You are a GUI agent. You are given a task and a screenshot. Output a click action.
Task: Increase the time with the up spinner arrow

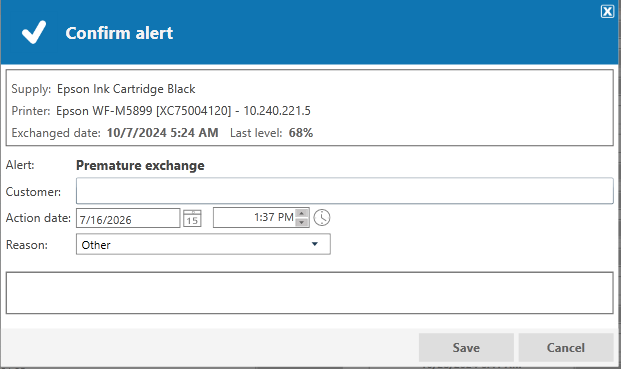coord(302,213)
